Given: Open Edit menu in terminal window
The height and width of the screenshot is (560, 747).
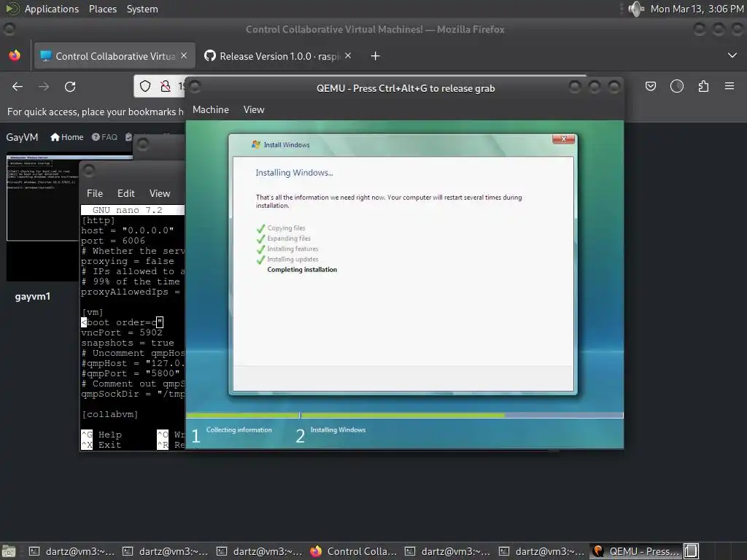Looking at the screenshot, I should click(x=125, y=193).
